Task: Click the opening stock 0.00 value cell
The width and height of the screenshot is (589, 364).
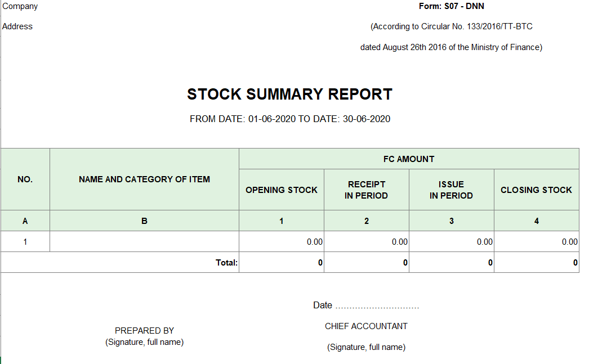Action: click(282, 242)
